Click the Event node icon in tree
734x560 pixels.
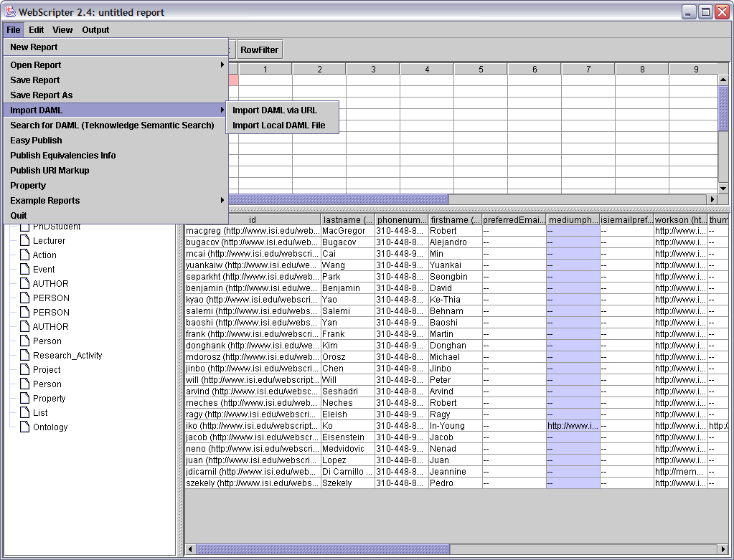24,270
